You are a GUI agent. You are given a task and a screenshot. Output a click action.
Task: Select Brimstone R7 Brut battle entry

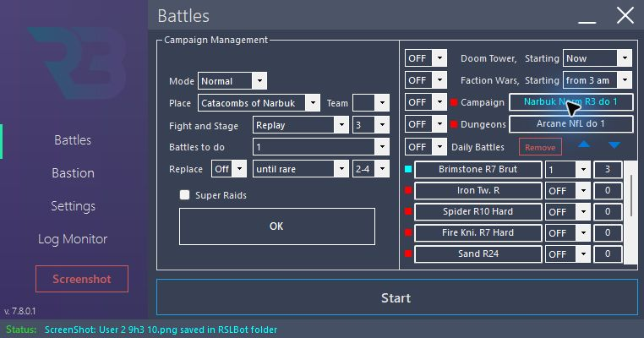pyautogui.click(x=478, y=169)
